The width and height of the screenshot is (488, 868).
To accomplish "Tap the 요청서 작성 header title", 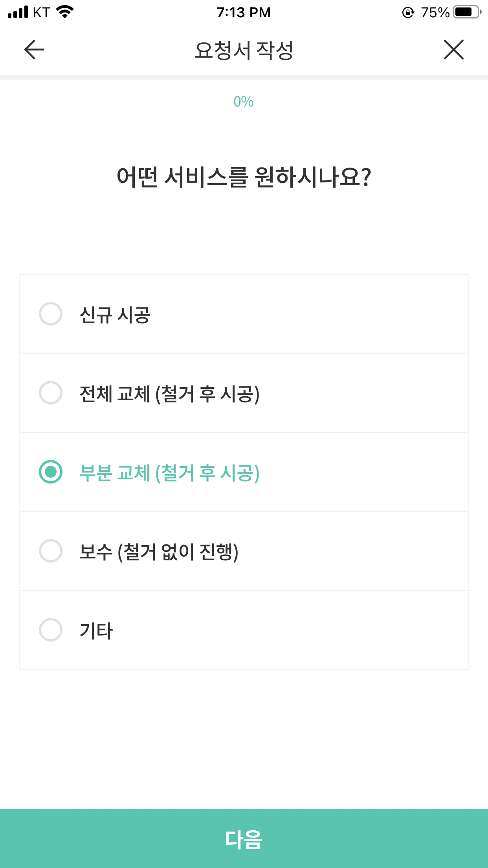I will coord(244,50).
